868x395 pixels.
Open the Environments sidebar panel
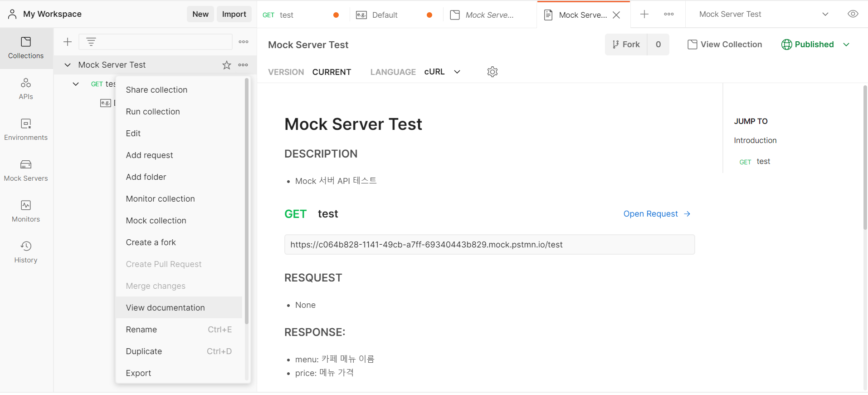26,130
